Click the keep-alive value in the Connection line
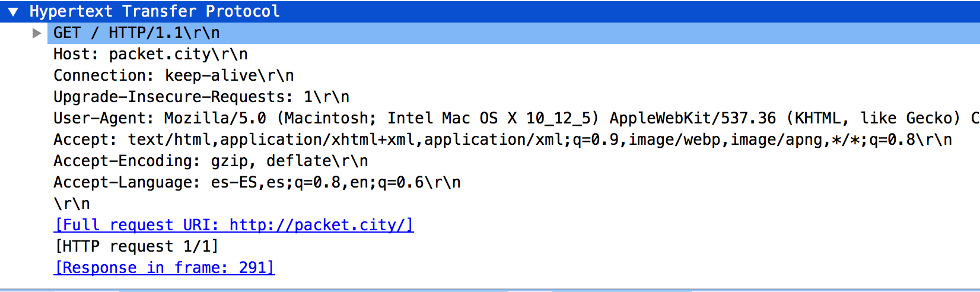Viewport: 980px width, 292px height. (211, 76)
